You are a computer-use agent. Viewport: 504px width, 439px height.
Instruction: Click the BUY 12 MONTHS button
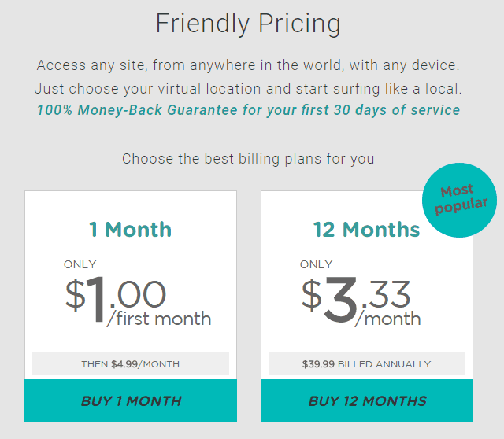367,400
